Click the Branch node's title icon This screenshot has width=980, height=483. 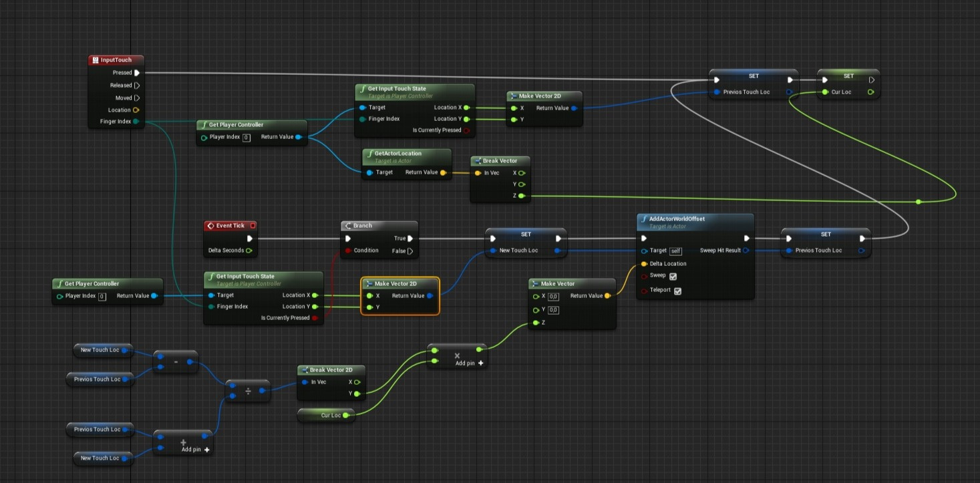[x=347, y=226]
